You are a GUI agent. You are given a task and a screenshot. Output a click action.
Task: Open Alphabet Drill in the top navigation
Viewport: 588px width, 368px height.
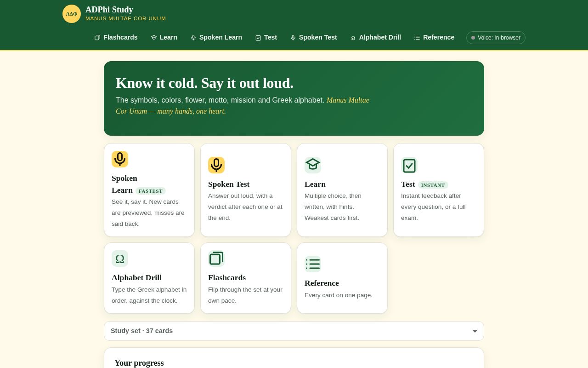[x=376, y=37]
